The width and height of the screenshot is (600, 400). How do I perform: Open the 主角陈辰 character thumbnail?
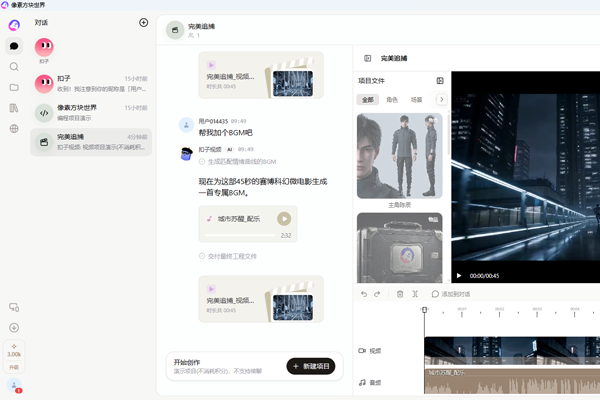pos(399,156)
